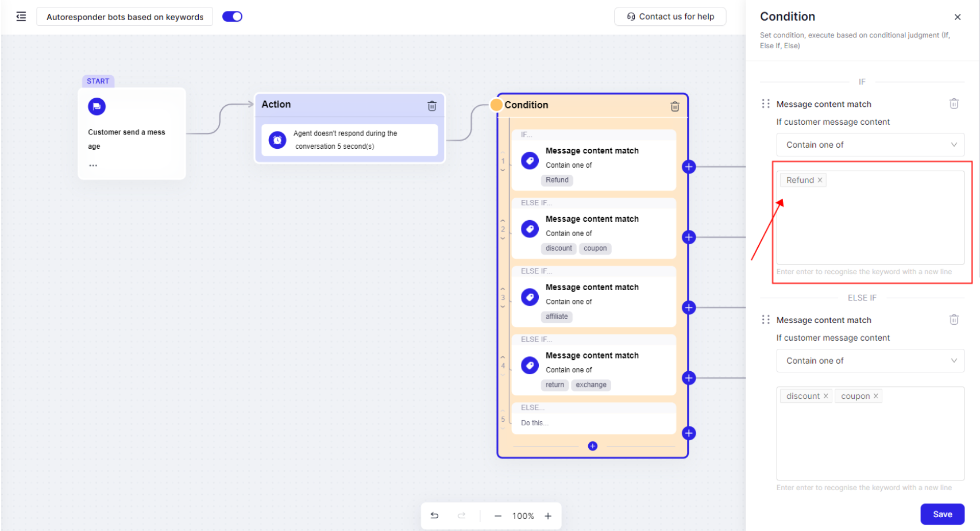Select the exchange tag in canvas node
Image resolution: width=980 pixels, height=531 pixels.
click(591, 385)
